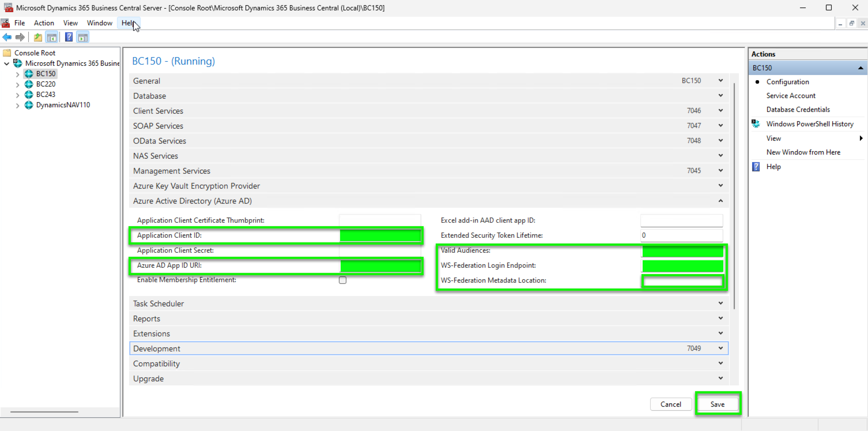
Task: Collapse the Microsoft Dynamics 365 tree node
Action: 6,63
